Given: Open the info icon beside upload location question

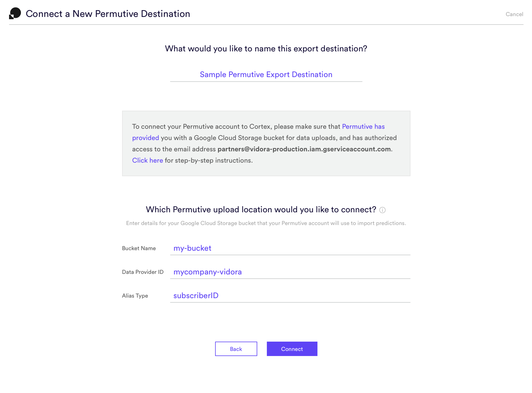Looking at the screenshot, I should [382, 210].
